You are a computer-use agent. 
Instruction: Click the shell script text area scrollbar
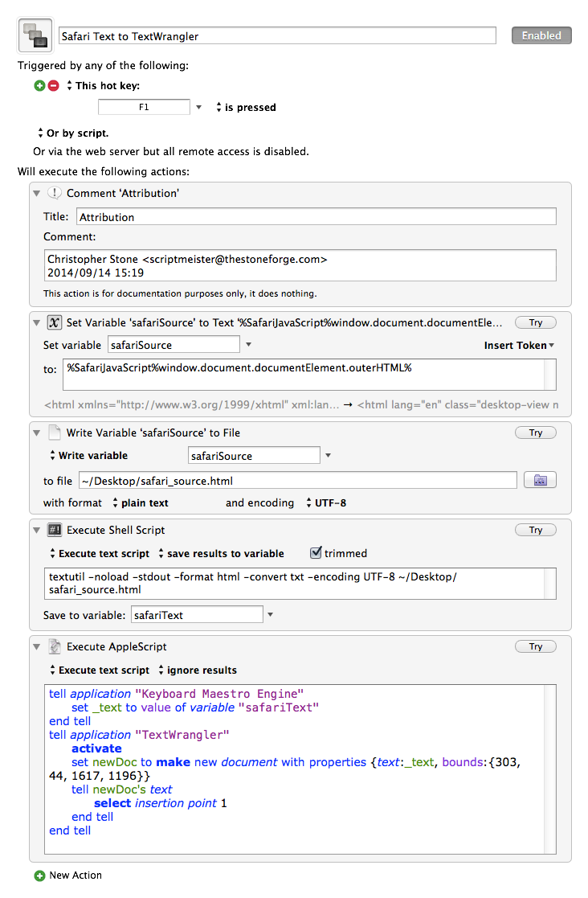(550, 584)
